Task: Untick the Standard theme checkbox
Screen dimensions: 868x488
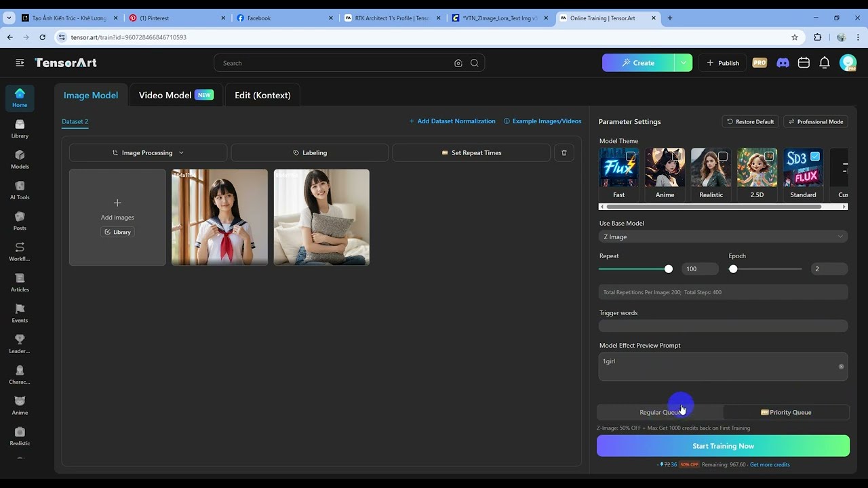Action: (x=815, y=157)
